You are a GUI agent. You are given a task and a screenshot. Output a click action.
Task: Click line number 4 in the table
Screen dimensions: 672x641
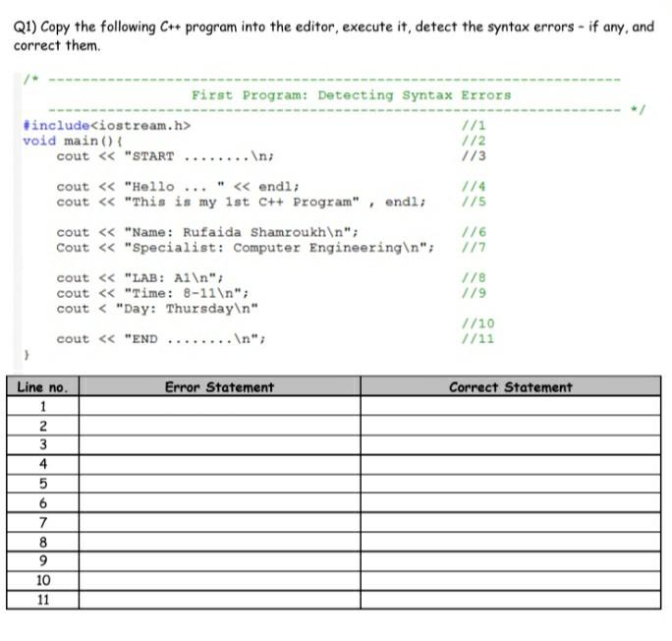(43, 464)
